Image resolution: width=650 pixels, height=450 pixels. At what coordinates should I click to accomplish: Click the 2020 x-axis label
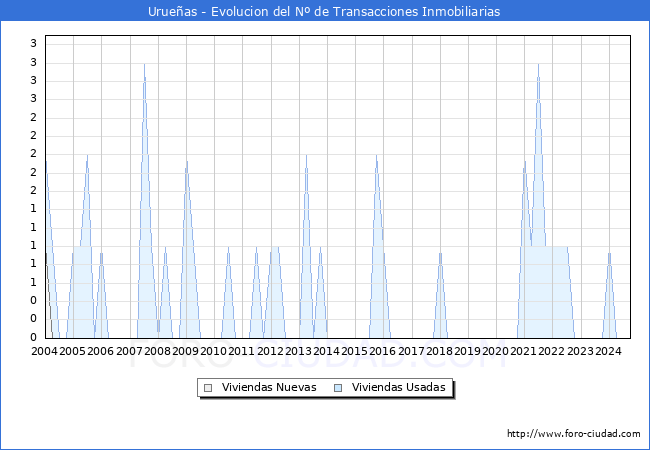point(495,351)
